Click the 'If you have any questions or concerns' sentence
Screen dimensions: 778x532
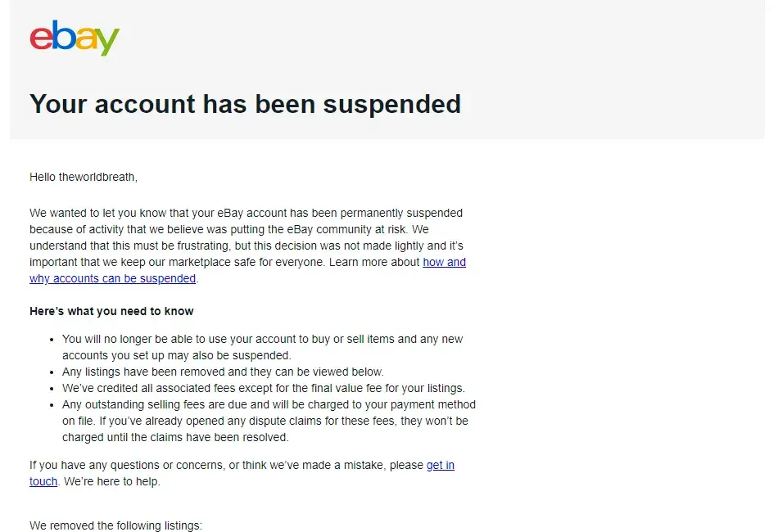coord(226,465)
